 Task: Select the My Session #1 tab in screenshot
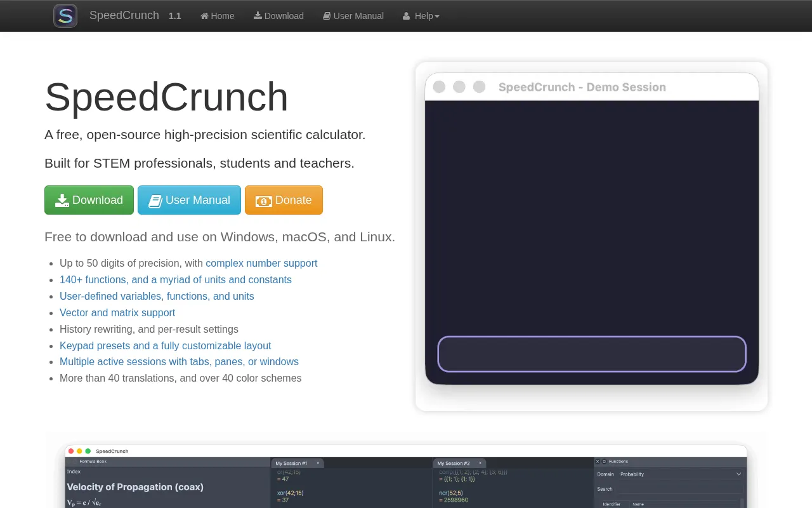click(297, 463)
